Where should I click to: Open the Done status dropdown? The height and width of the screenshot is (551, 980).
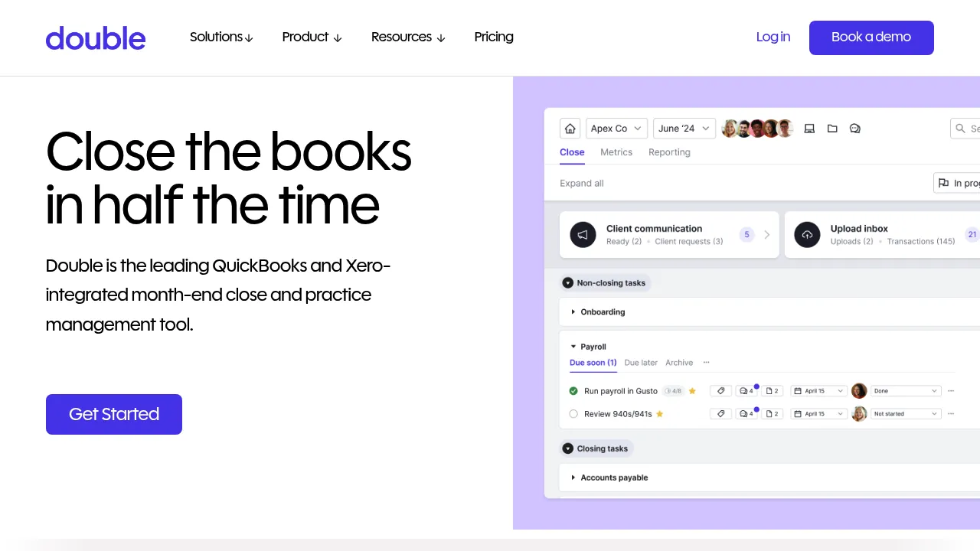coord(905,391)
